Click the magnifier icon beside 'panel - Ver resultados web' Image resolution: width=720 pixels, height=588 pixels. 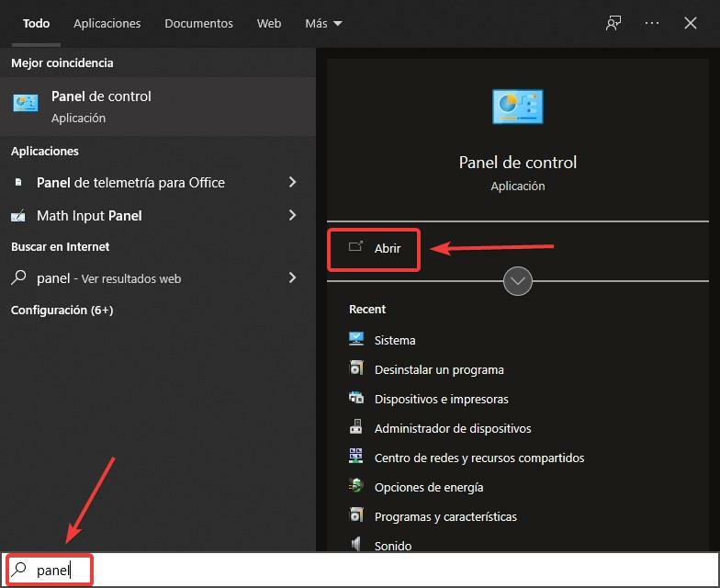18,277
